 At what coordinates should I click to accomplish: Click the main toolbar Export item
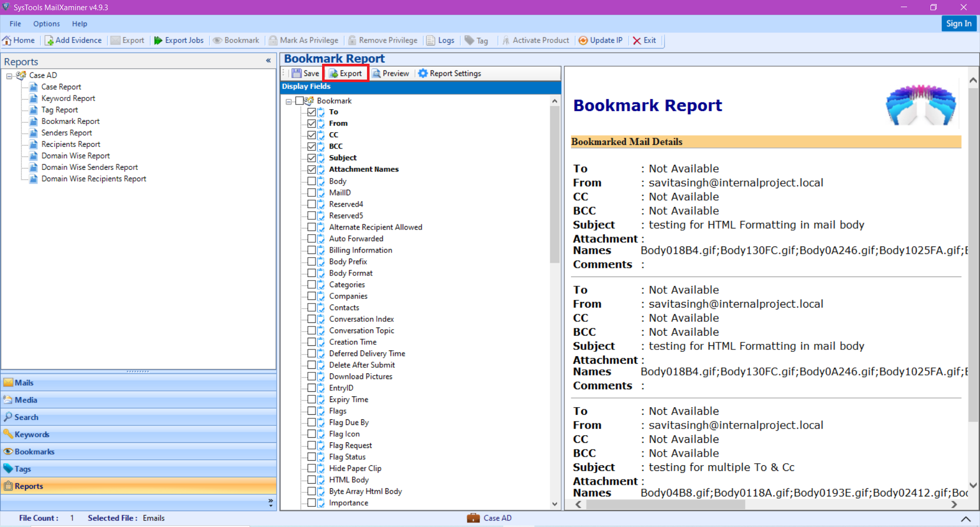(x=128, y=40)
